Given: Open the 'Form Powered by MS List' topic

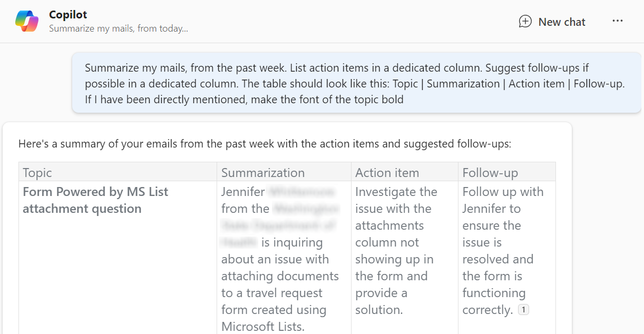Looking at the screenshot, I should coord(95,200).
